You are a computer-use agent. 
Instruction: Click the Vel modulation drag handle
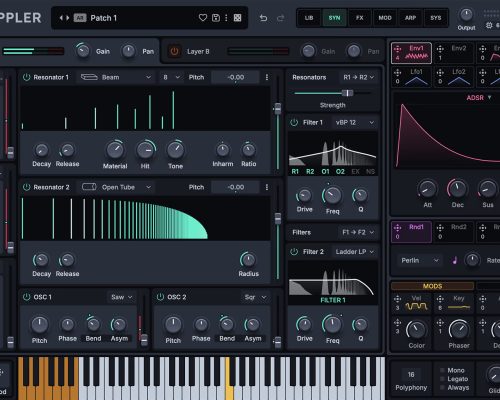[397, 299]
